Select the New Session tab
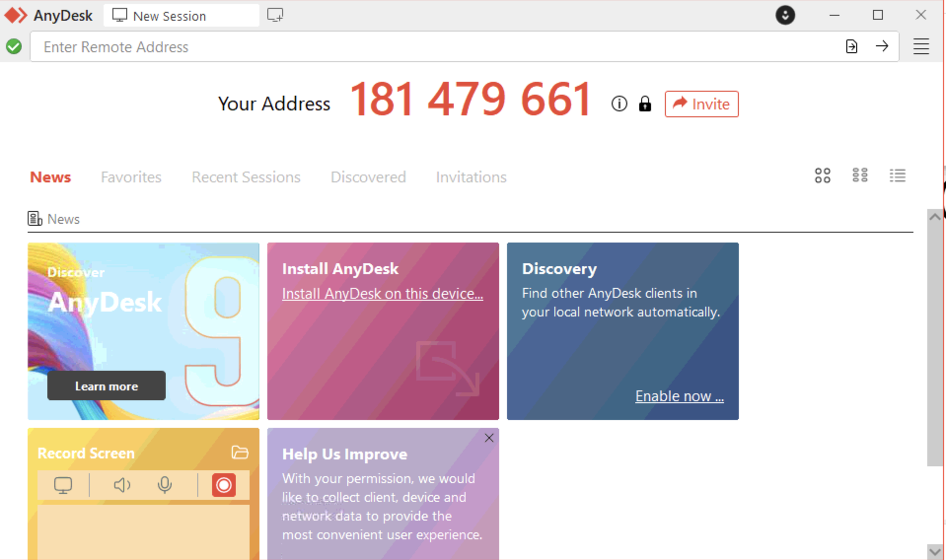The image size is (946, 560). tap(181, 15)
